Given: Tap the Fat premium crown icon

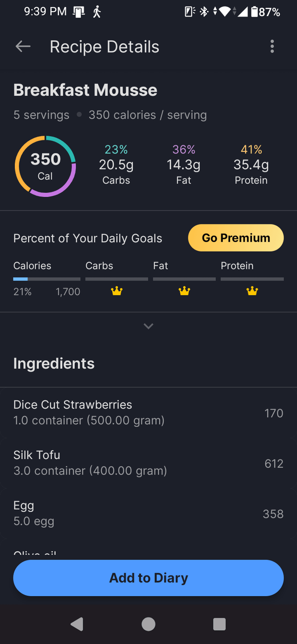Looking at the screenshot, I should coord(184,291).
